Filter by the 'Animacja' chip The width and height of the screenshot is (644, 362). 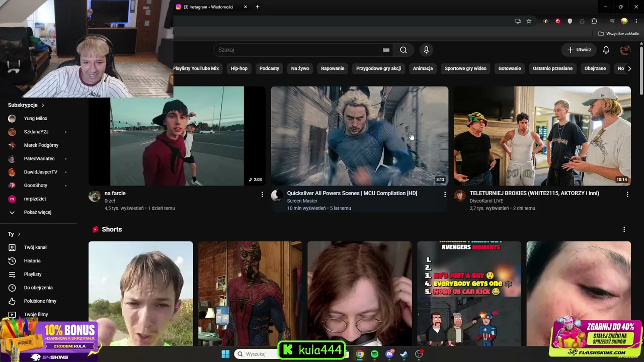click(423, 68)
